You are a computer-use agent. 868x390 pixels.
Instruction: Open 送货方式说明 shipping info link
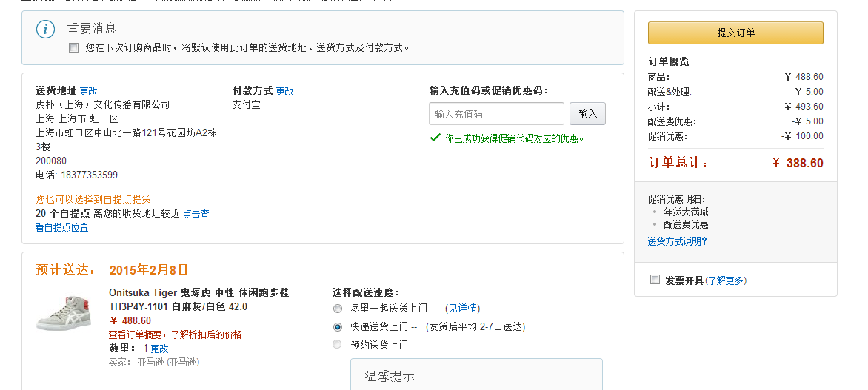pyautogui.click(x=677, y=241)
